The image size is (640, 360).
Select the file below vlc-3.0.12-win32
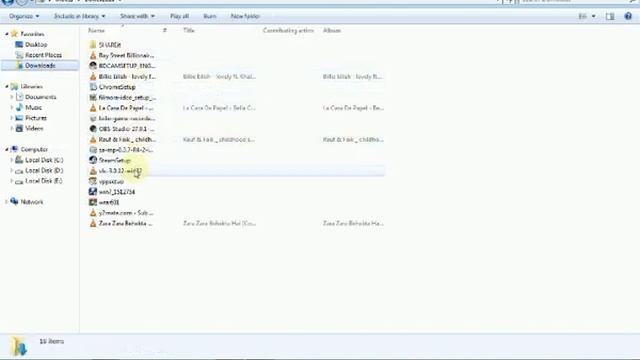tap(111, 181)
